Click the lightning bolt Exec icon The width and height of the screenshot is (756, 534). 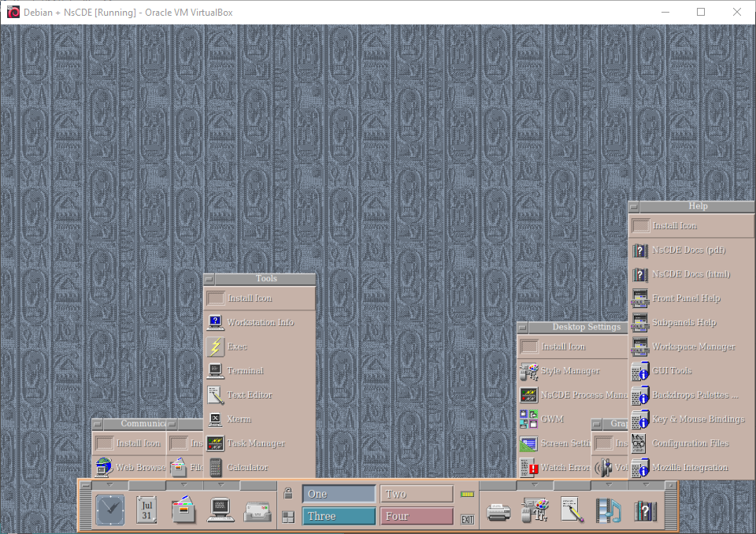pos(215,347)
